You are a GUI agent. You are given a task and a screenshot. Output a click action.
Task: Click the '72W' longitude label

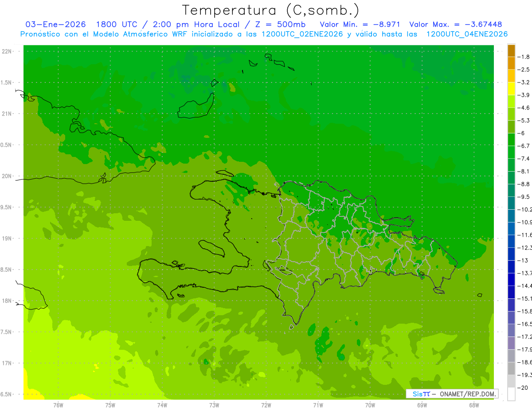tap(266, 405)
